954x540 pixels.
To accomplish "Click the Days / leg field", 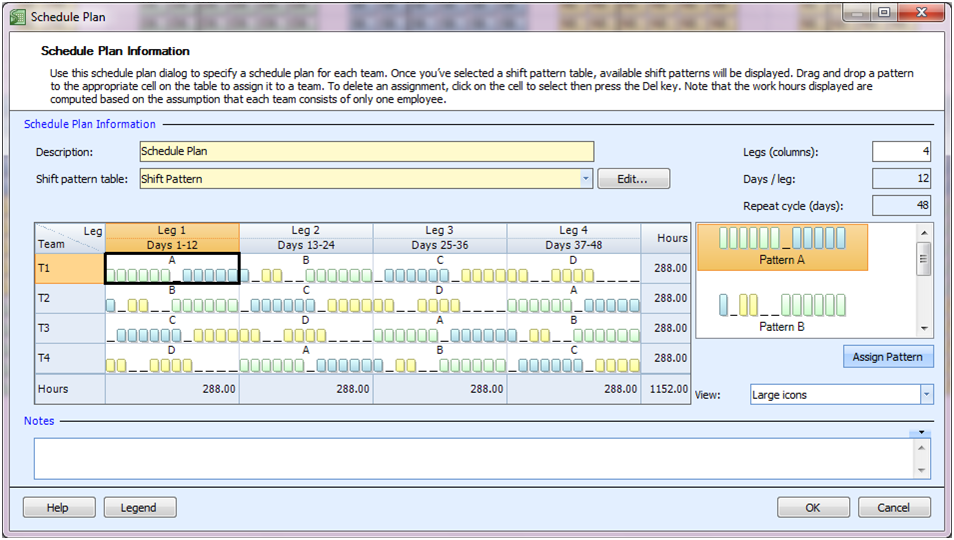I will (x=902, y=179).
